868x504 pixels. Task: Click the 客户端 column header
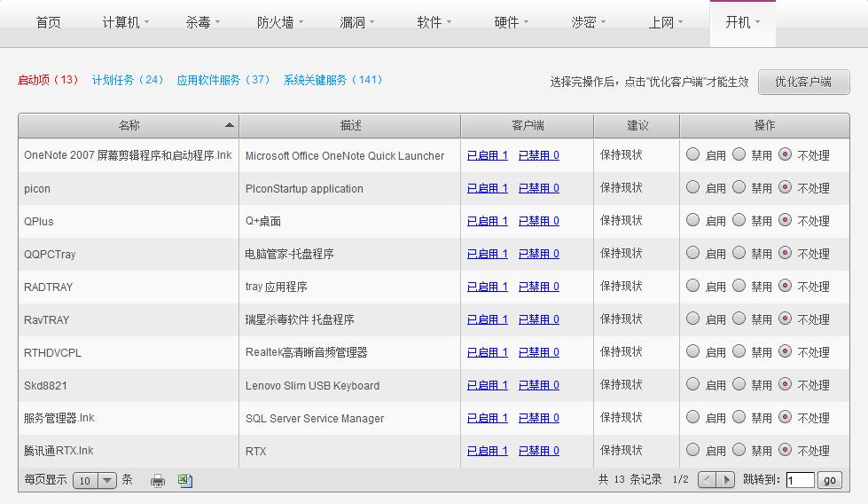coord(527,126)
